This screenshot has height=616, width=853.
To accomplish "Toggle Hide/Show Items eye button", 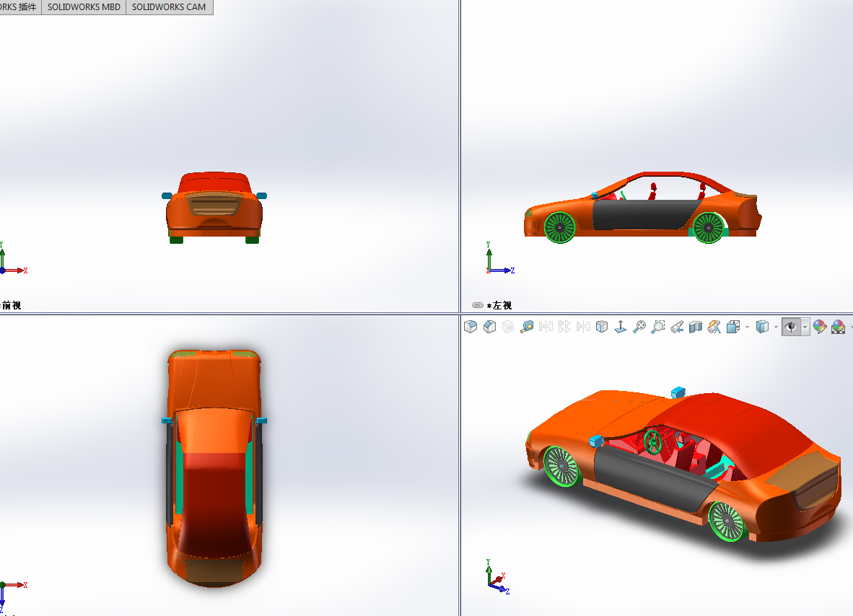I will (x=791, y=327).
